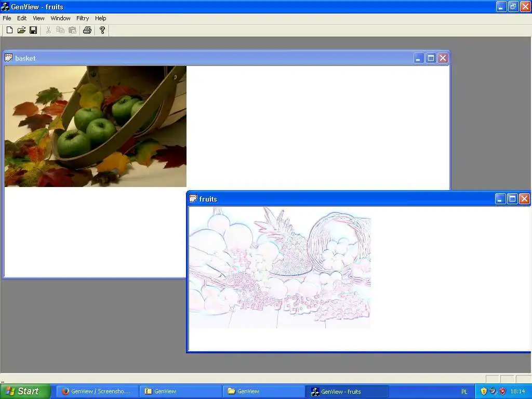532x399 pixels.
Task: Click the gray middle system tray icon
Action: coord(493,391)
